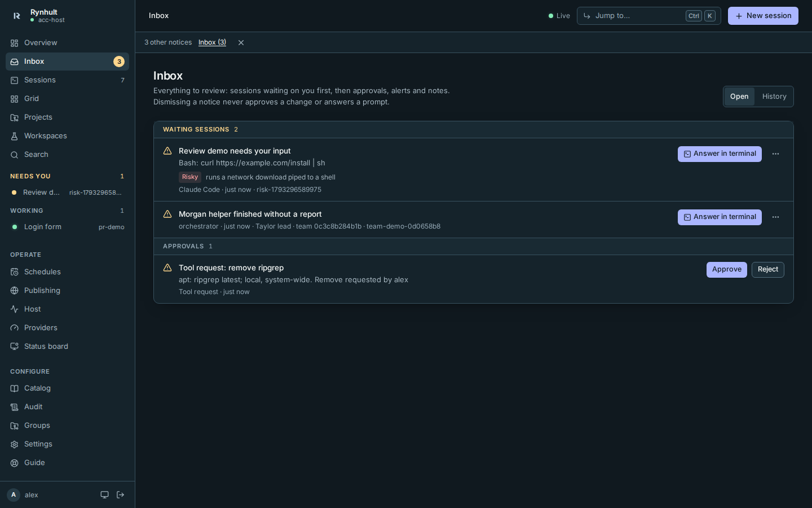Click the Review demo needs your input title
The width and height of the screenshot is (812, 508).
point(235,151)
